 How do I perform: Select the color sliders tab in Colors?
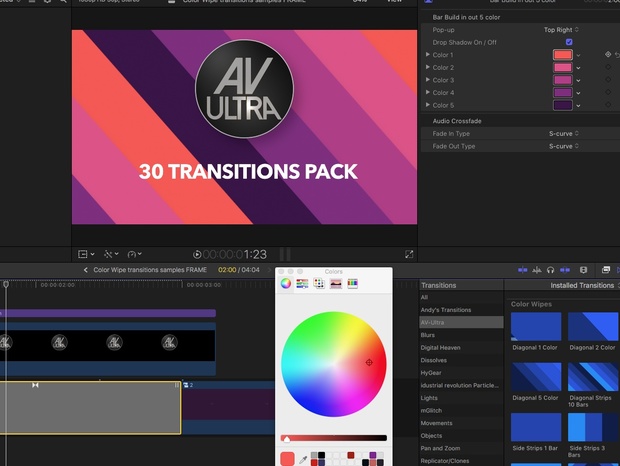tap(302, 283)
